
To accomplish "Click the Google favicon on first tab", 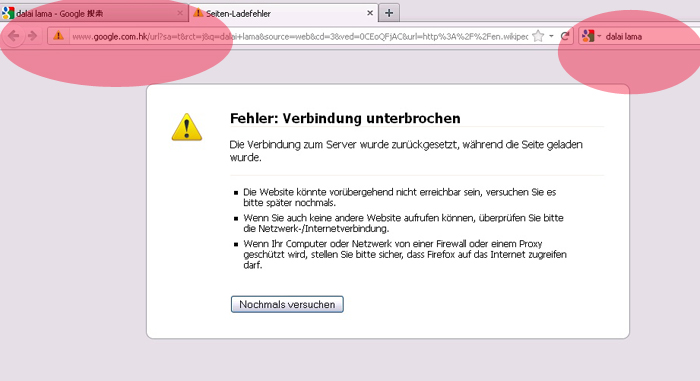I will pyautogui.click(x=8, y=13).
